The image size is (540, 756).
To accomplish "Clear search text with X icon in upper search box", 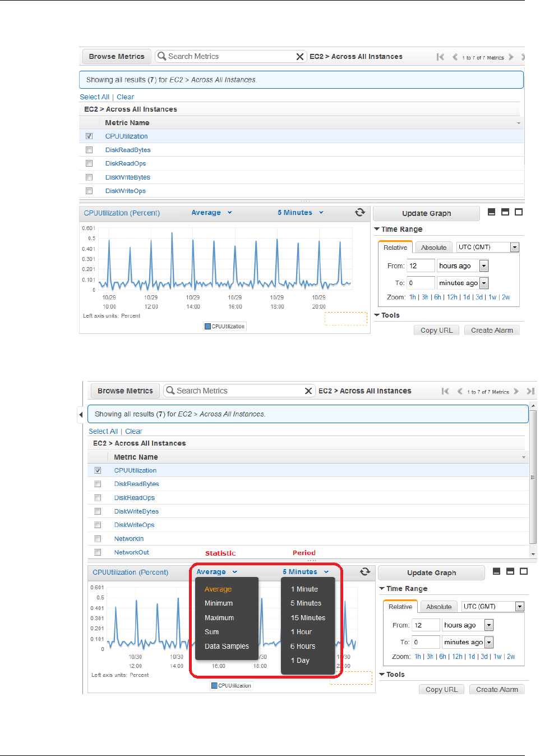I will click(x=300, y=57).
